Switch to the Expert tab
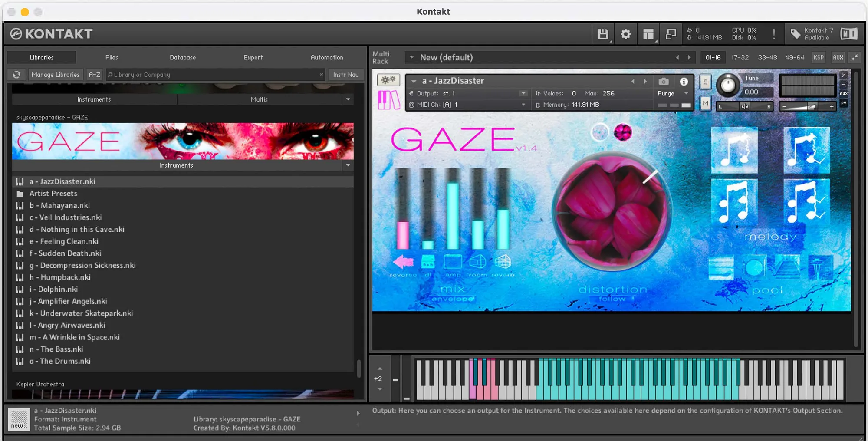Screen dimensions: 868x441 pyautogui.click(x=253, y=57)
